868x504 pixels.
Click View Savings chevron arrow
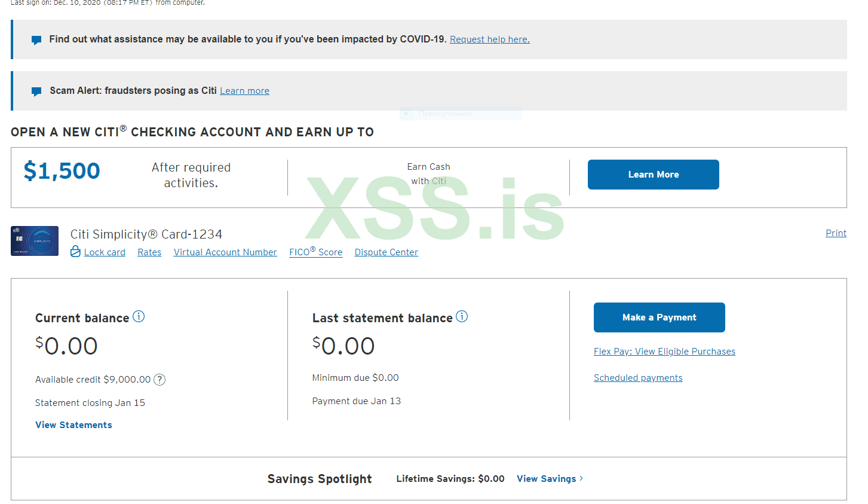(x=581, y=478)
